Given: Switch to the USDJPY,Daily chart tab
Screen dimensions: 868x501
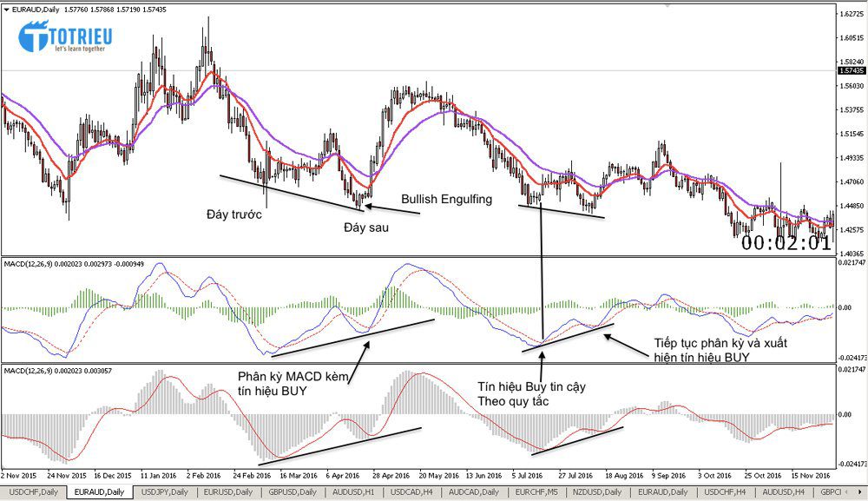Looking at the screenshot, I should pyautogui.click(x=165, y=492).
